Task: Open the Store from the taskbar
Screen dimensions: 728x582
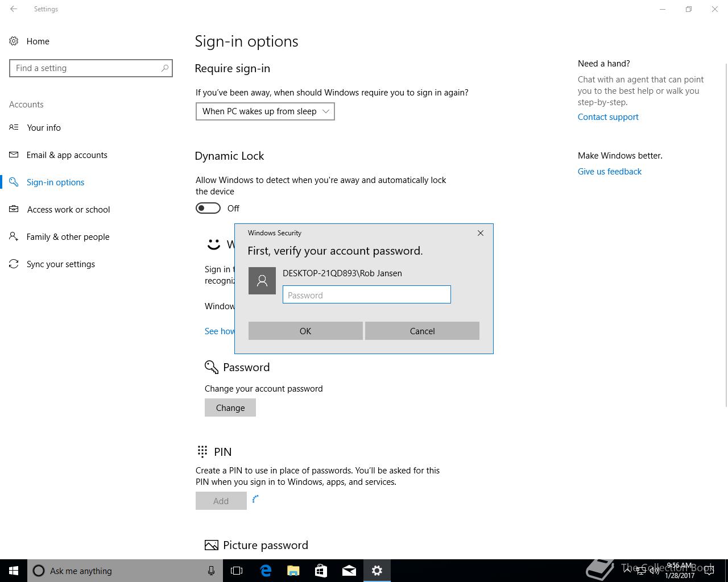Action: 321,571
